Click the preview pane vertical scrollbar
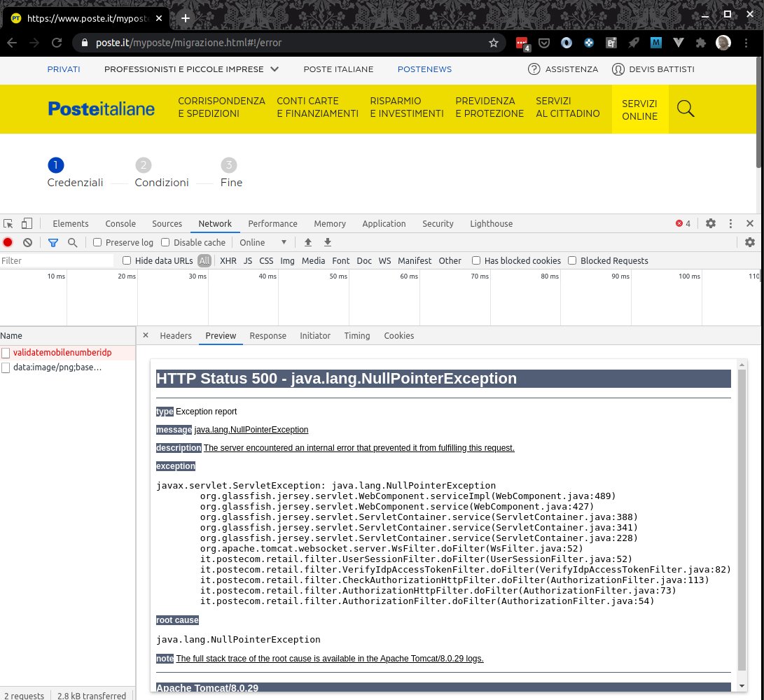The width and height of the screenshot is (764, 700). click(742, 520)
